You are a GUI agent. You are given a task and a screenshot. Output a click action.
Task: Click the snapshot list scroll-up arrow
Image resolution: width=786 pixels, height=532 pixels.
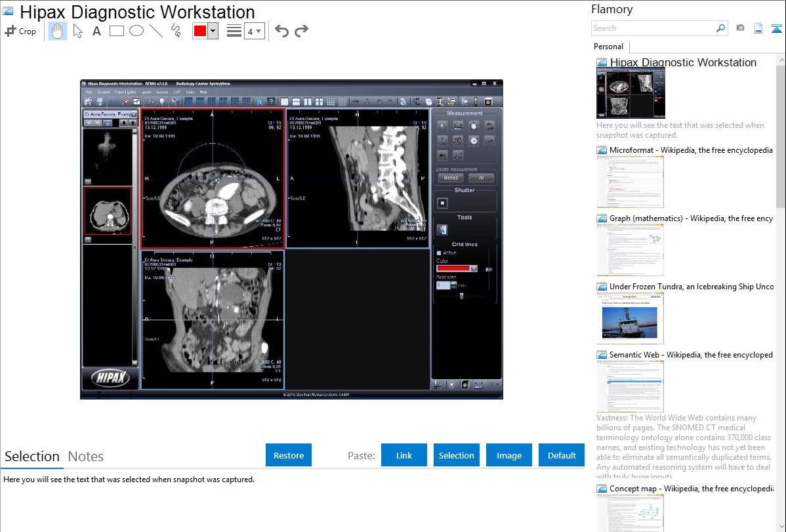pos(781,60)
